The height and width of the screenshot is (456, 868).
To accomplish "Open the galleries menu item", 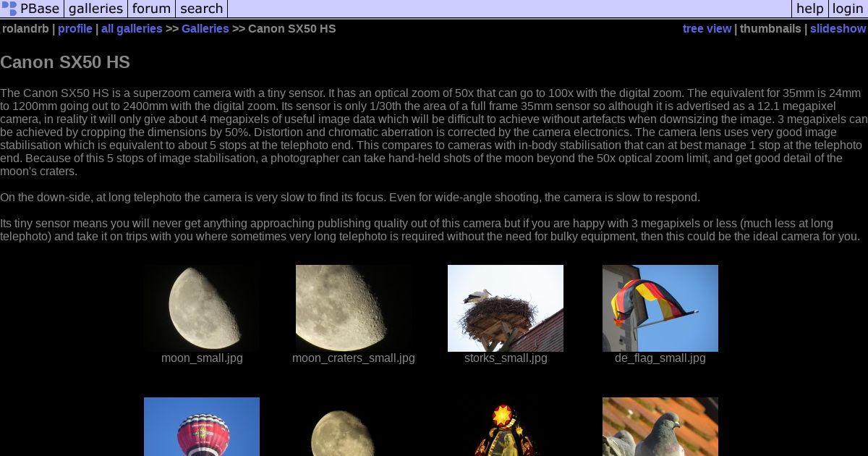I will point(95,9).
